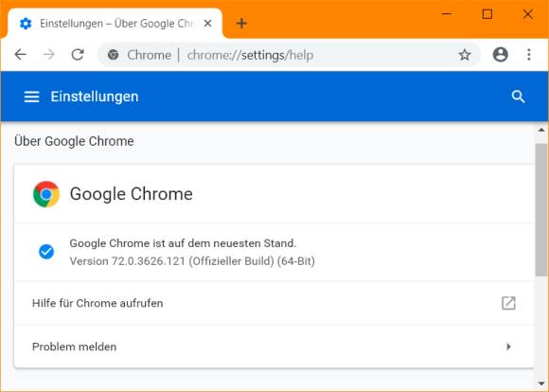Click the scrollbar up arrow
This screenshot has height=392, width=549.
coord(541,130)
